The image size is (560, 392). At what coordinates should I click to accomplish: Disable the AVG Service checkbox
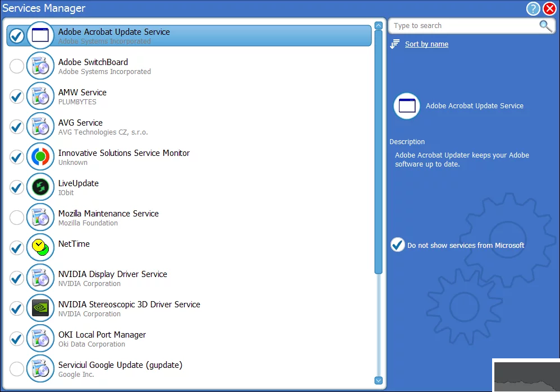point(16,127)
